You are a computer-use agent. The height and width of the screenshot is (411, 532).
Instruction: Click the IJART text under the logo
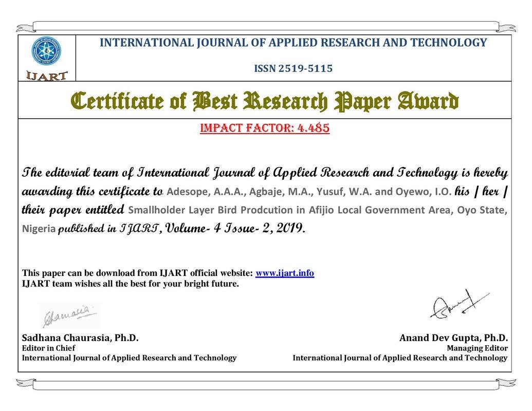coord(47,76)
